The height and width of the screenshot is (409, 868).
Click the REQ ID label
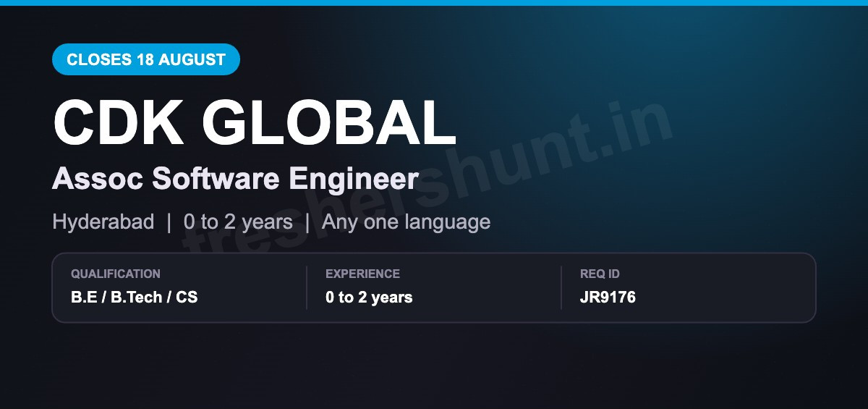(600, 274)
